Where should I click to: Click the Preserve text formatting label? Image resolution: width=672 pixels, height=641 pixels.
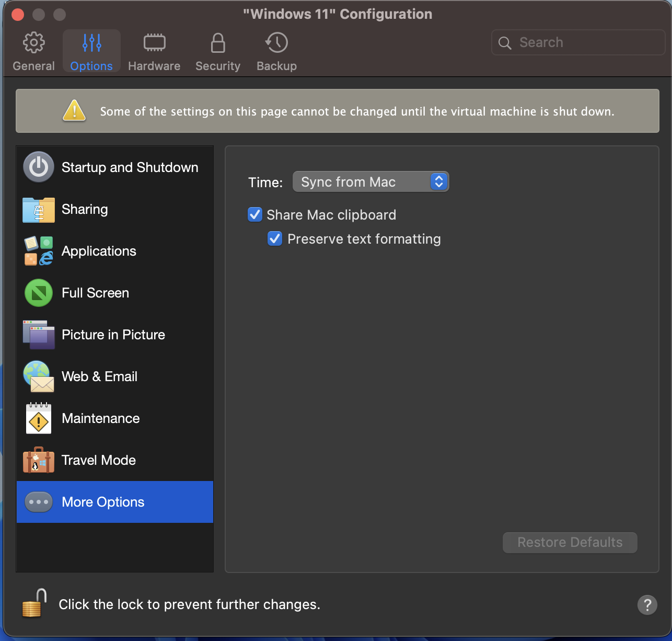point(364,239)
